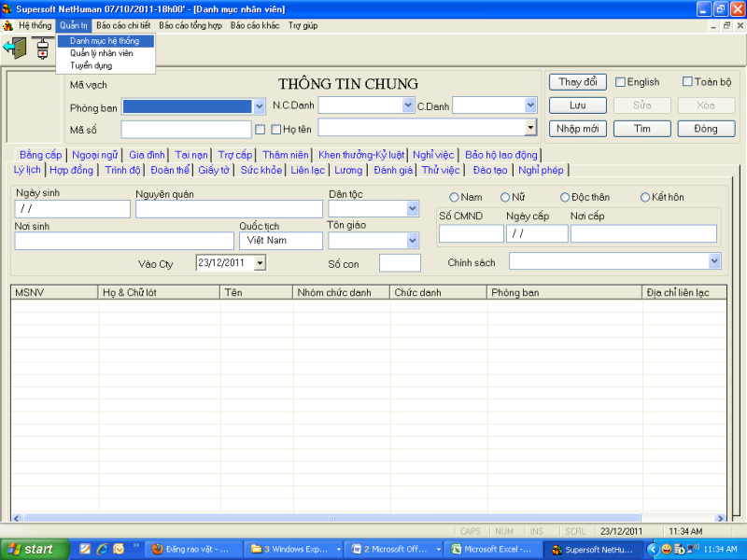Screen dimensions: 747x560
Task: Click the Nhập mới button
Action: pos(577,129)
